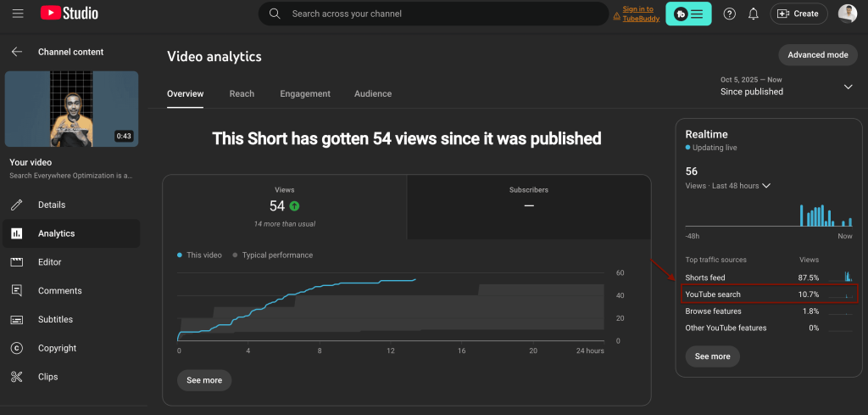Click the Comments icon in sidebar
The image size is (868, 415).
coord(17,291)
